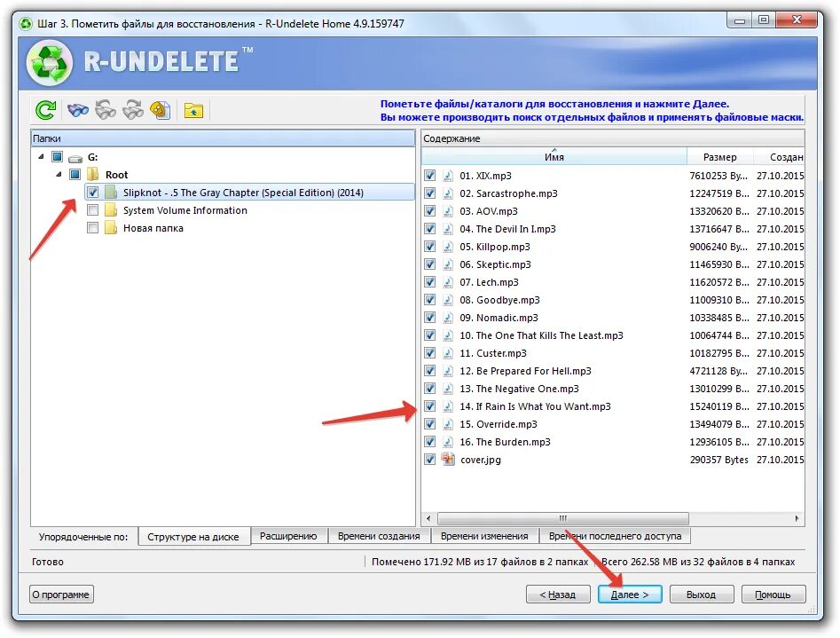
Task: Click the third binoculars toolbar icon
Action: 133,110
